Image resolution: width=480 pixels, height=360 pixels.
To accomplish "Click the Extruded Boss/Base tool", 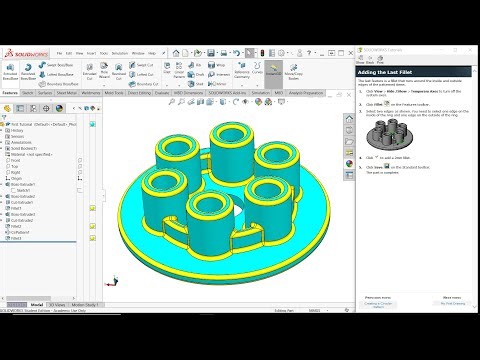I will click(x=10, y=72).
